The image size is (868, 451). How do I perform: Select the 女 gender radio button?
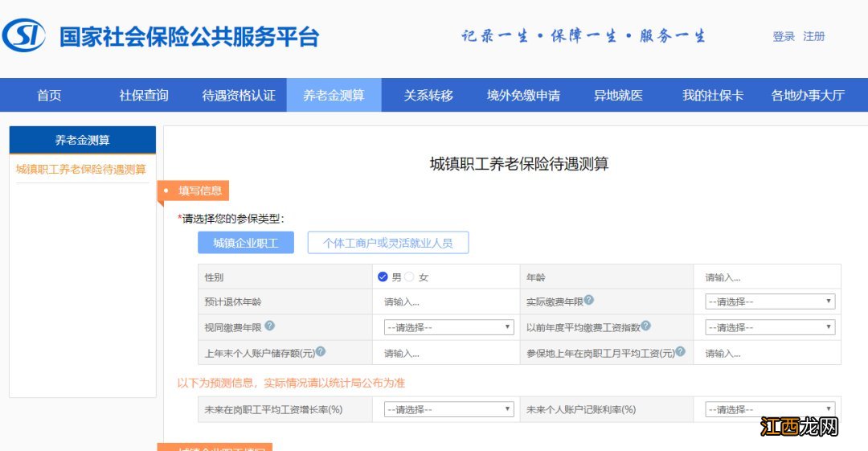point(409,277)
